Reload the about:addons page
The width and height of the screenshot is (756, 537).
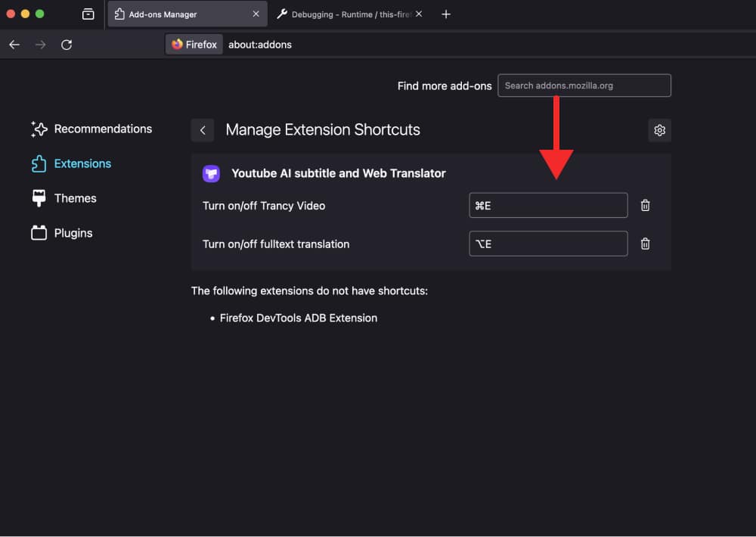point(67,45)
